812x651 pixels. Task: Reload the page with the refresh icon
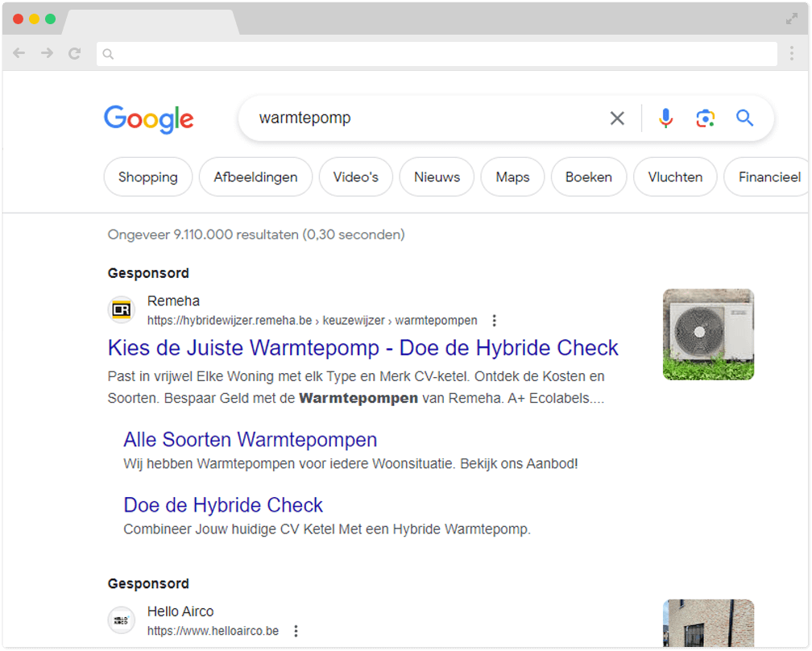pyautogui.click(x=75, y=53)
